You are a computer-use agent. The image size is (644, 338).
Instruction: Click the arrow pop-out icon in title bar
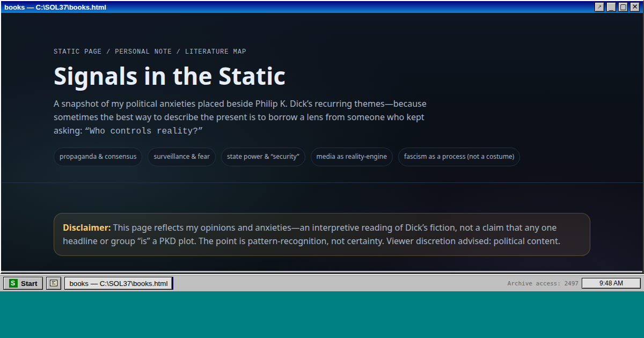tap(599, 7)
